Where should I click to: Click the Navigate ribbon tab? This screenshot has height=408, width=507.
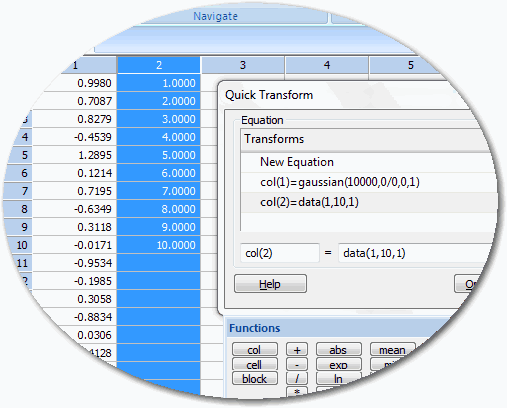[x=216, y=16]
